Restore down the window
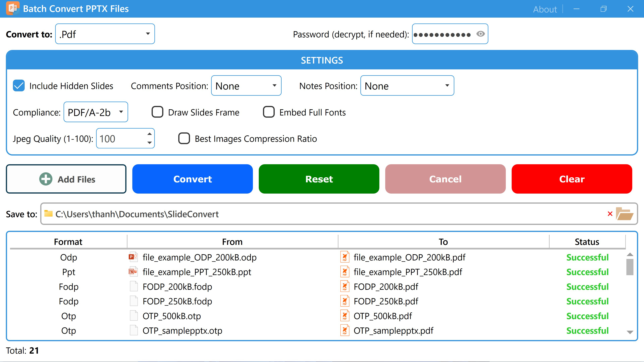Screen dimensions: 644x362 point(604,9)
